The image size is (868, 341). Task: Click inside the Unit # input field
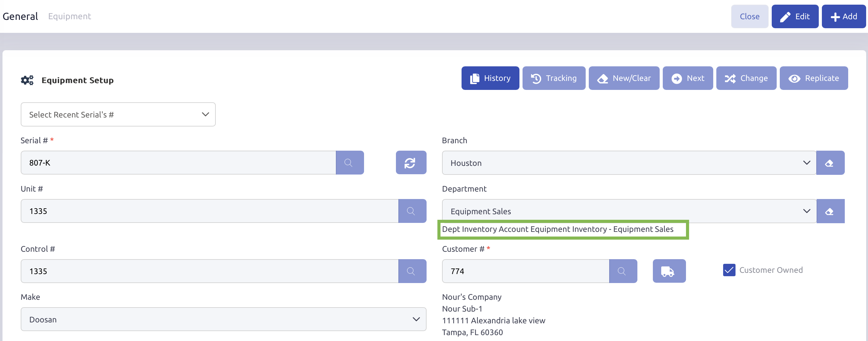tap(209, 211)
